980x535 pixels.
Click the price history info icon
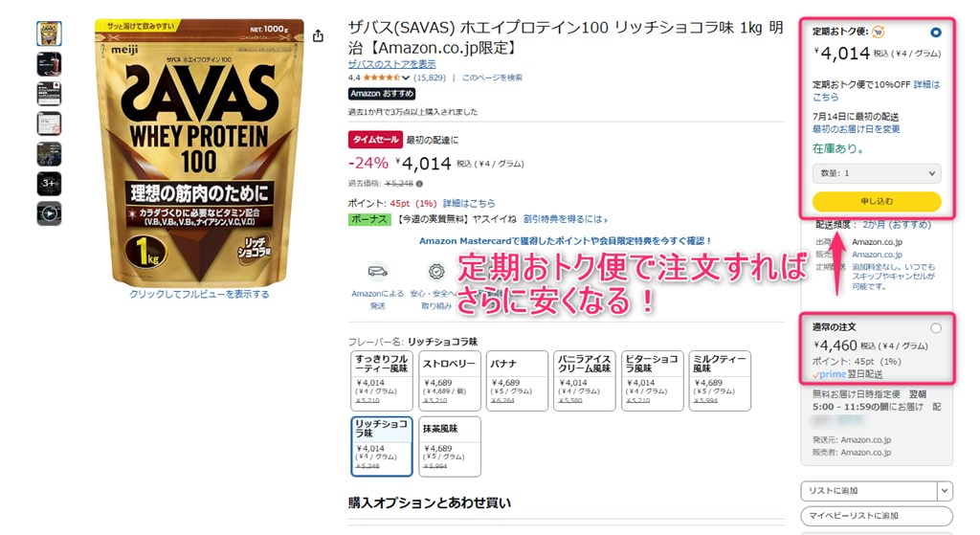coord(419,184)
